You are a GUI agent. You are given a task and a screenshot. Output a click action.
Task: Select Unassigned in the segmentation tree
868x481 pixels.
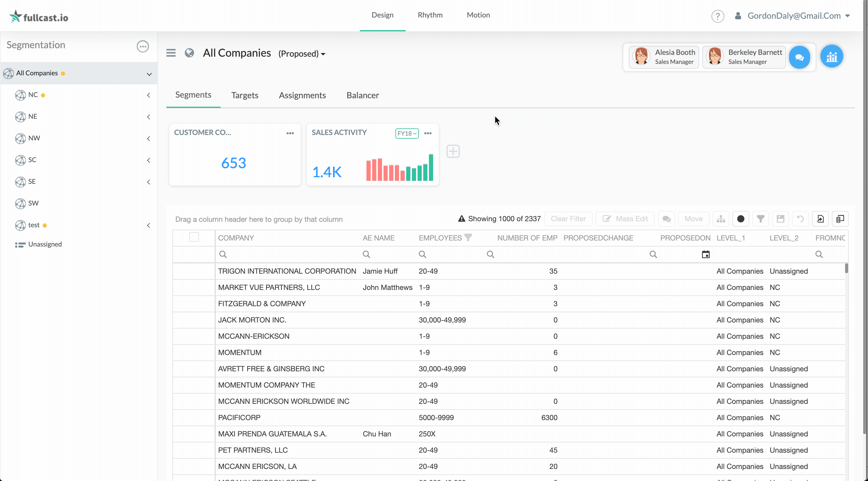45,244
